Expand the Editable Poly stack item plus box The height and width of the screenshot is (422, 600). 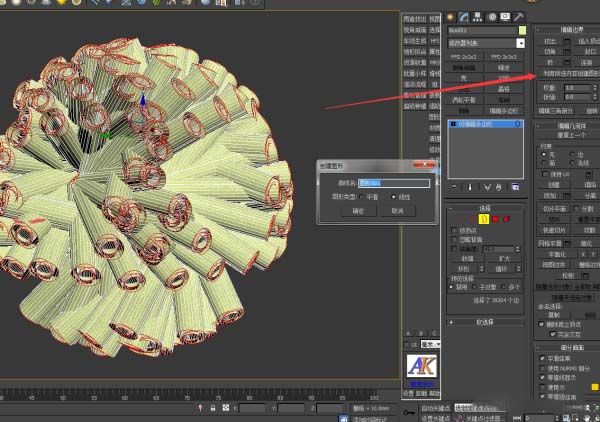(453, 124)
